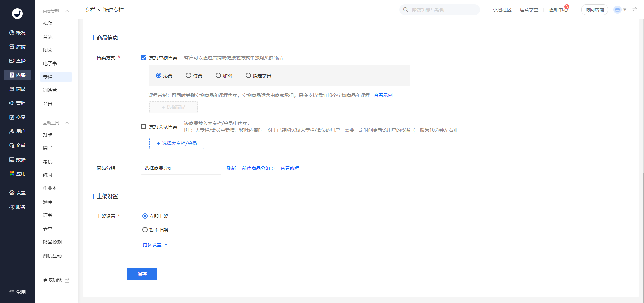This screenshot has width=644, height=303.
Task: Open the 查看教程 link
Action: coord(290,168)
